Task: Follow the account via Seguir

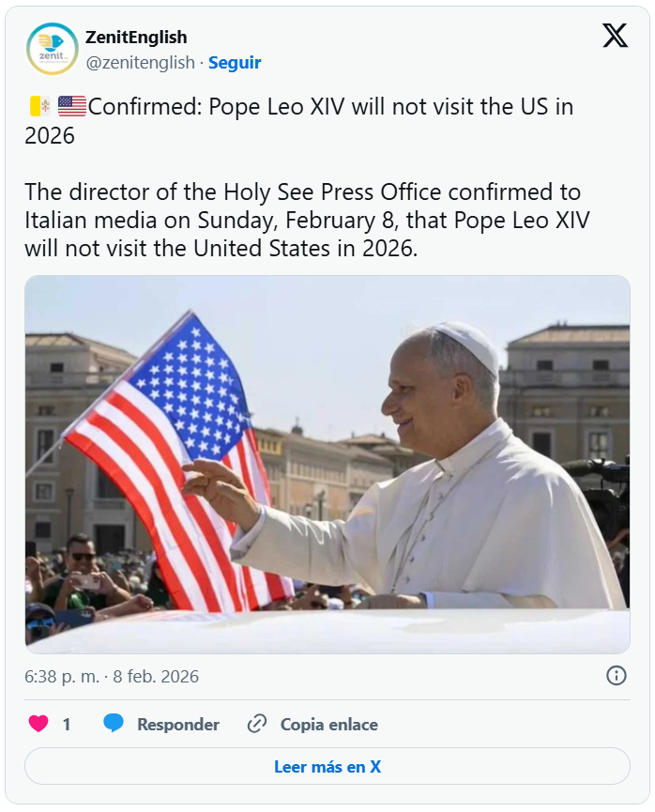Action: (235, 63)
